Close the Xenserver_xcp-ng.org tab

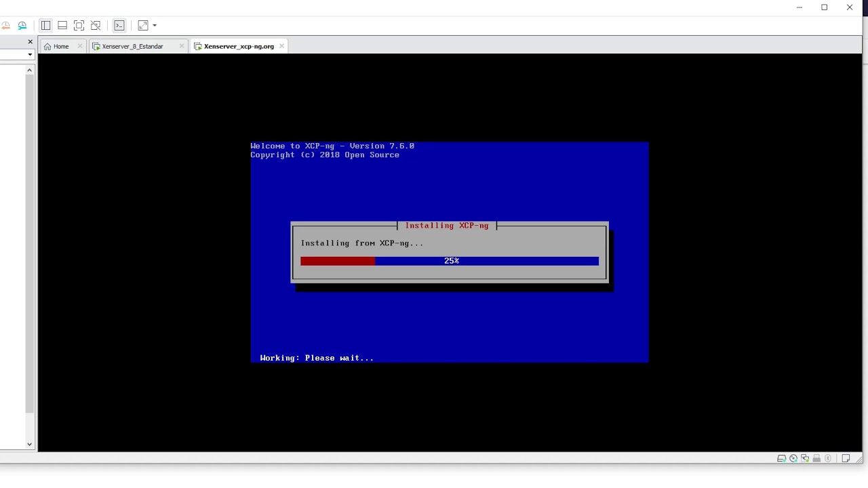(282, 46)
